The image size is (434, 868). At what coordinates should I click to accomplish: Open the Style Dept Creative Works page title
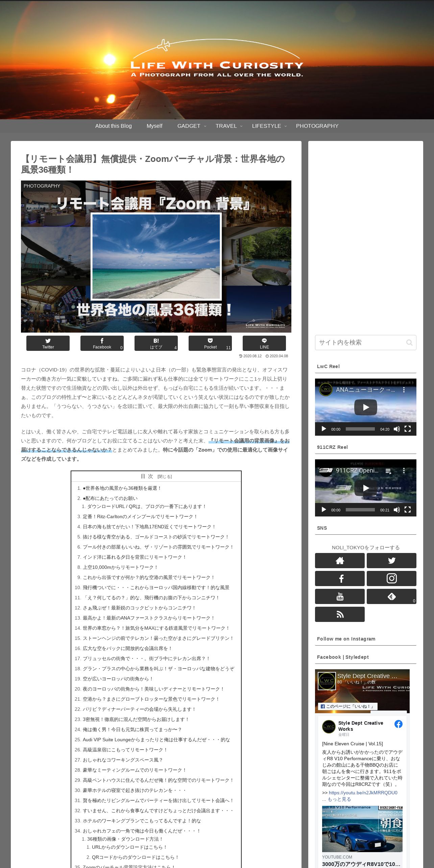pos(367,676)
